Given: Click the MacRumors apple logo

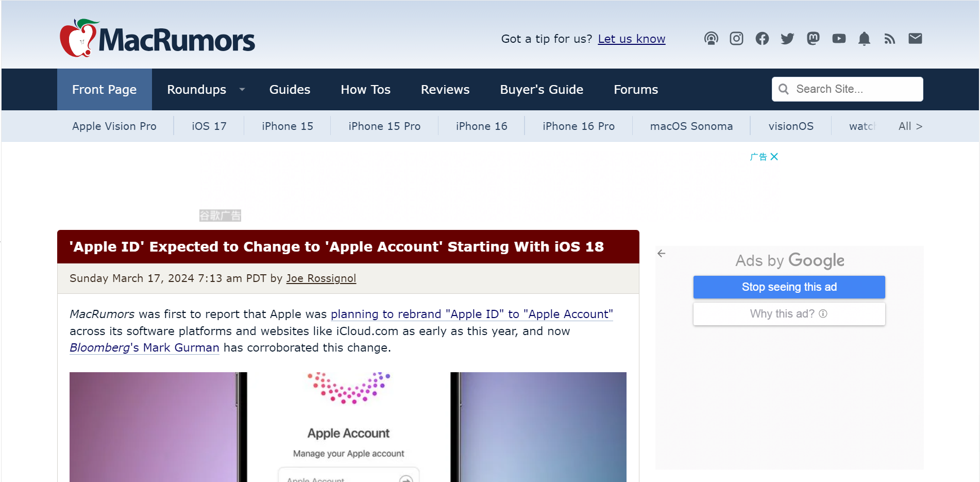Looking at the screenshot, I should 79,38.
